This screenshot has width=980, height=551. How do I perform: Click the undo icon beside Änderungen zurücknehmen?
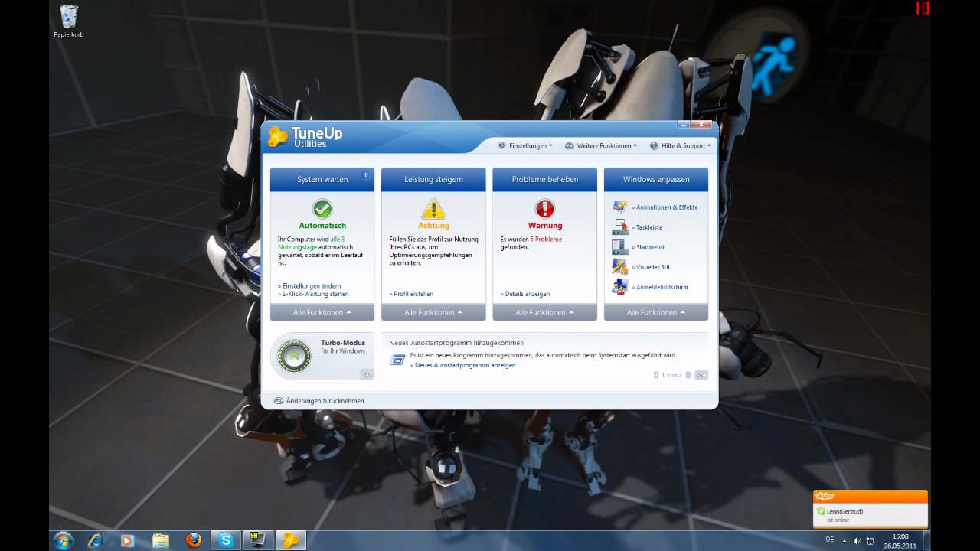pyautogui.click(x=279, y=400)
